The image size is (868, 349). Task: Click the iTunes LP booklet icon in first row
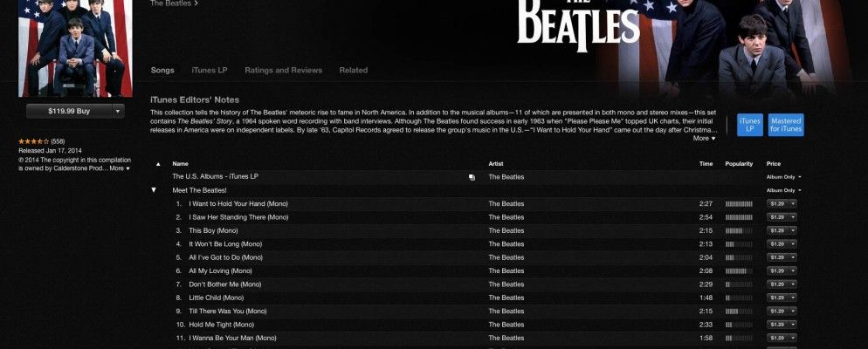click(472, 177)
